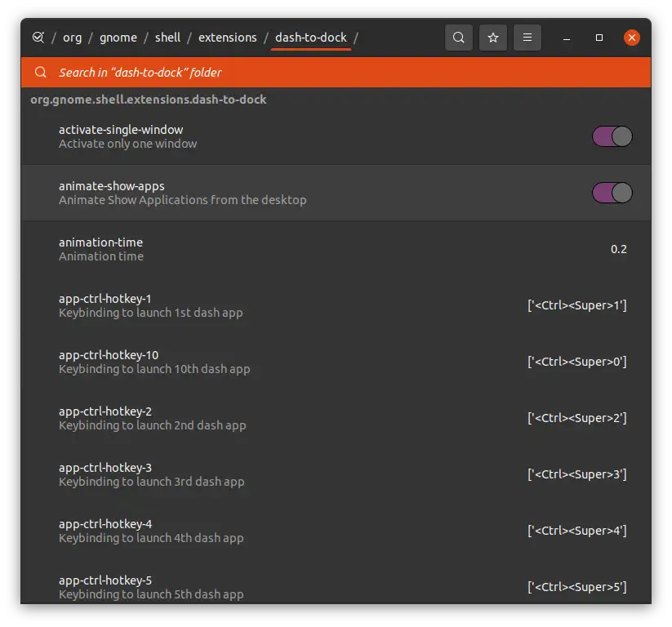672x627 pixels.
Task: Click the ['<Ctrl><Super>4'] value
Action: tap(576, 531)
